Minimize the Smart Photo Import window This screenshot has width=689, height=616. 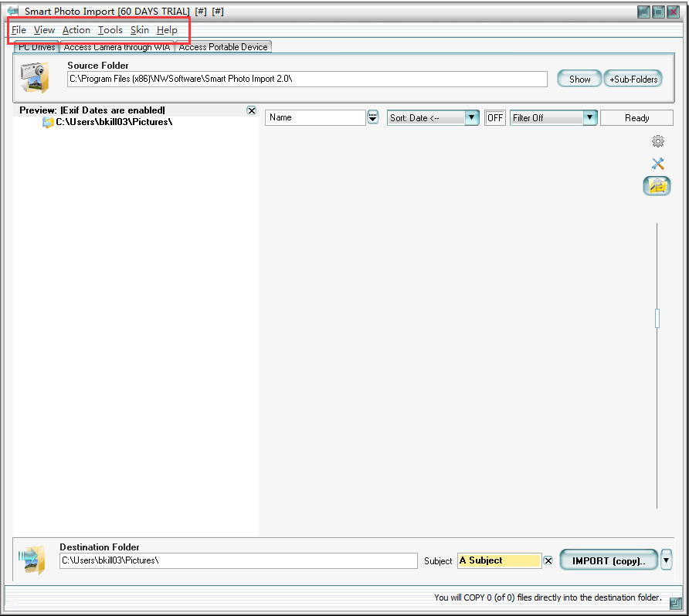643,12
